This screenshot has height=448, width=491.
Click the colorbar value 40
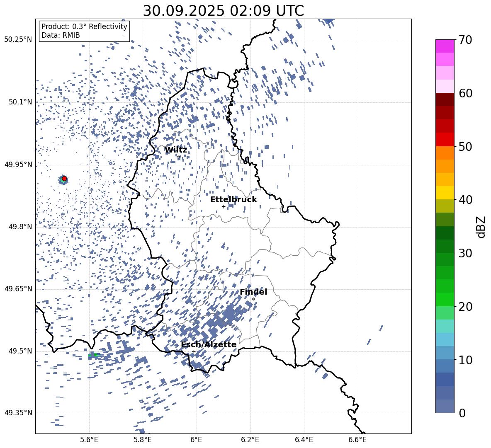[x=466, y=200]
